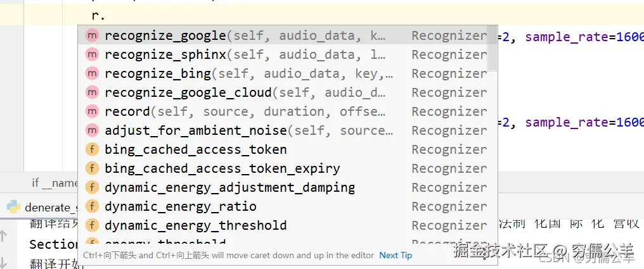The image size is (644, 269).
Task: Click the up arrow in the console gutter
Action: point(4,235)
